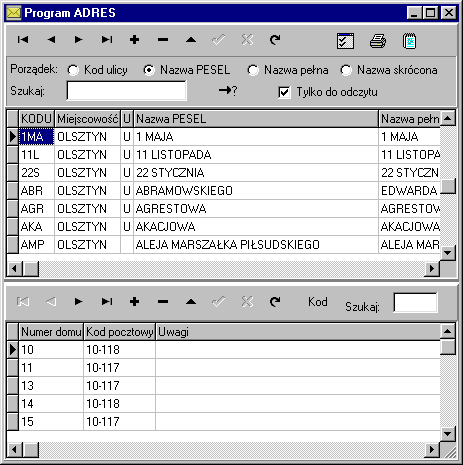Move to next house number record
The image size is (463, 465).
pos(78,302)
